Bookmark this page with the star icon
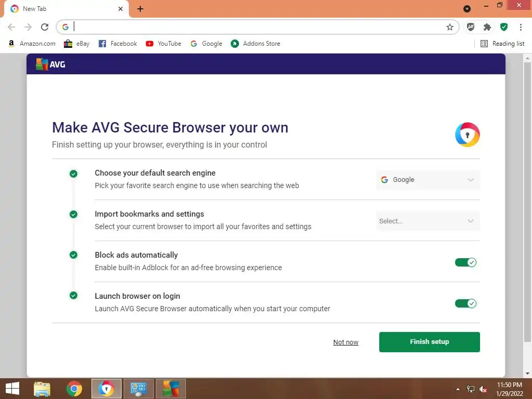Screen dimensions: 532x399 coord(450,27)
